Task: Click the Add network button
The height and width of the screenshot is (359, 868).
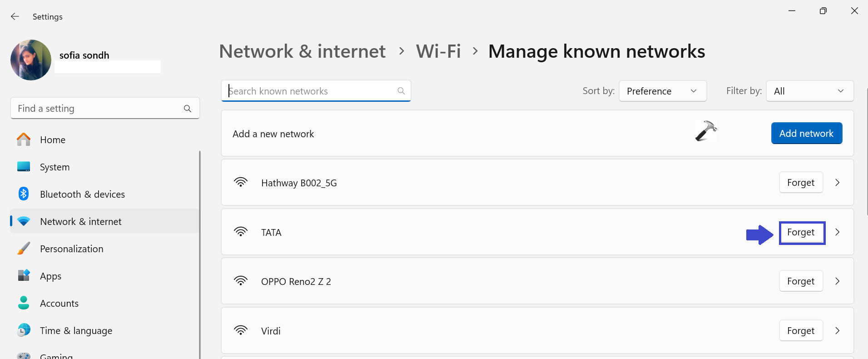Action: [x=806, y=133]
